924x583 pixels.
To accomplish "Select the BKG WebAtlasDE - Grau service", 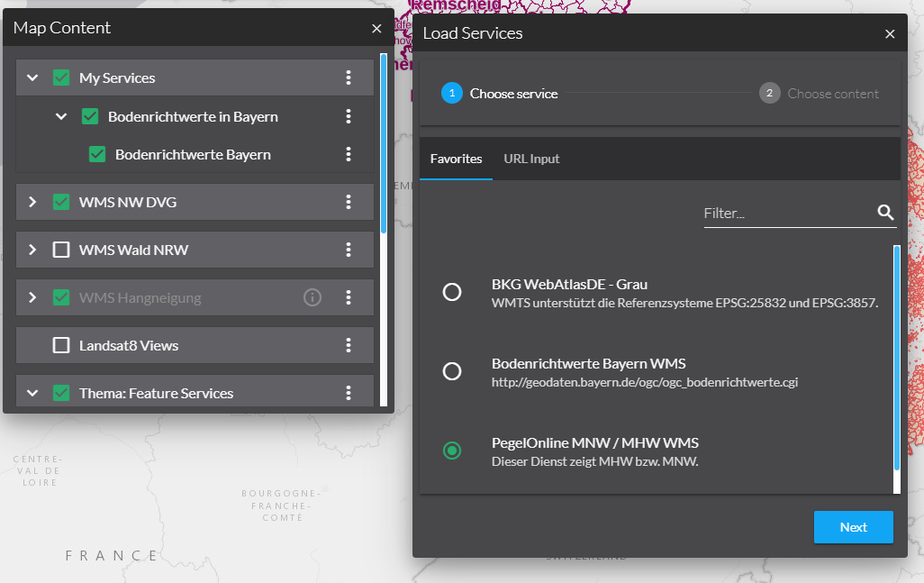I will 452,291.
